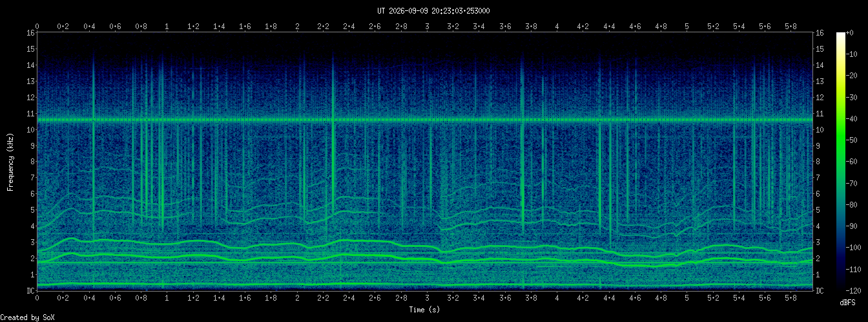Click the DC label on left axis
Viewport: 868px width, 322px height.
click(x=30, y=291)
